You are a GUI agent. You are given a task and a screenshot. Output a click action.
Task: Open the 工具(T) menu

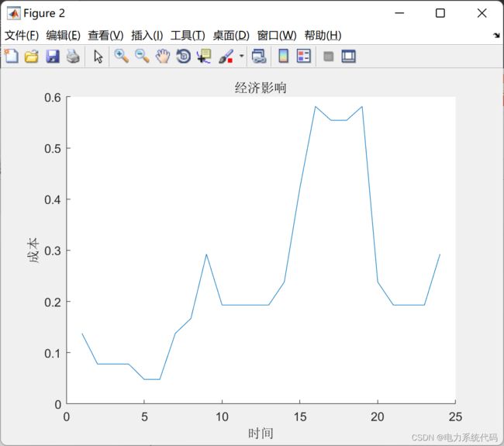coord(188,36)
